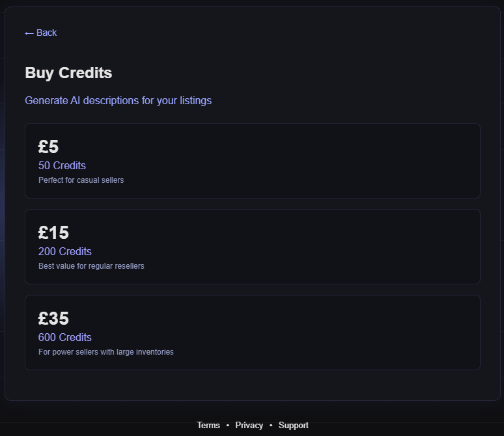
Task: Click the "50 Credits" label
Action: (x=62, y=165)
